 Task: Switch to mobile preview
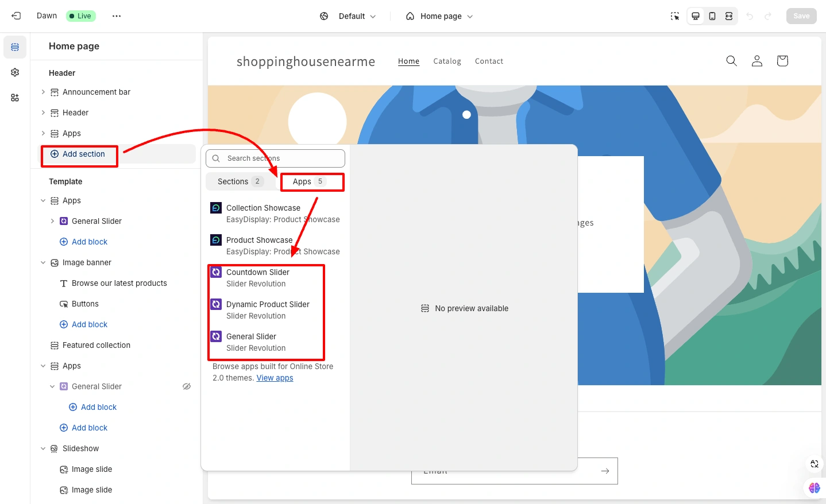(712, 16)
